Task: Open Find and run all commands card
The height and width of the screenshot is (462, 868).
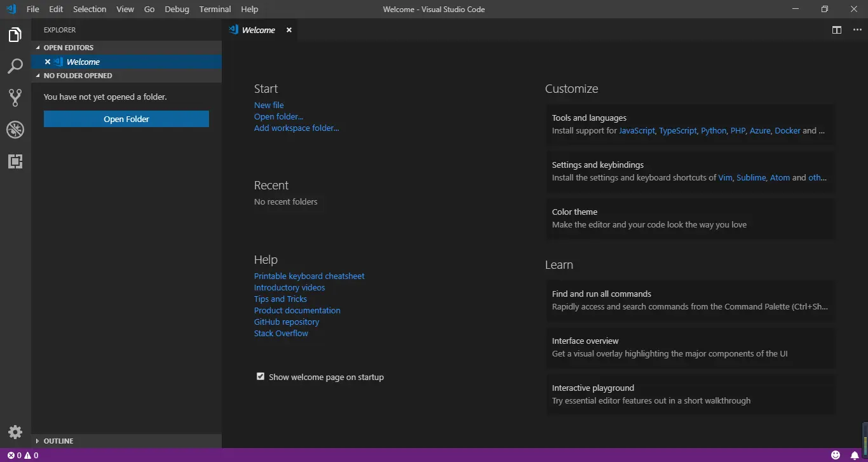Action: tap(691, 300)
